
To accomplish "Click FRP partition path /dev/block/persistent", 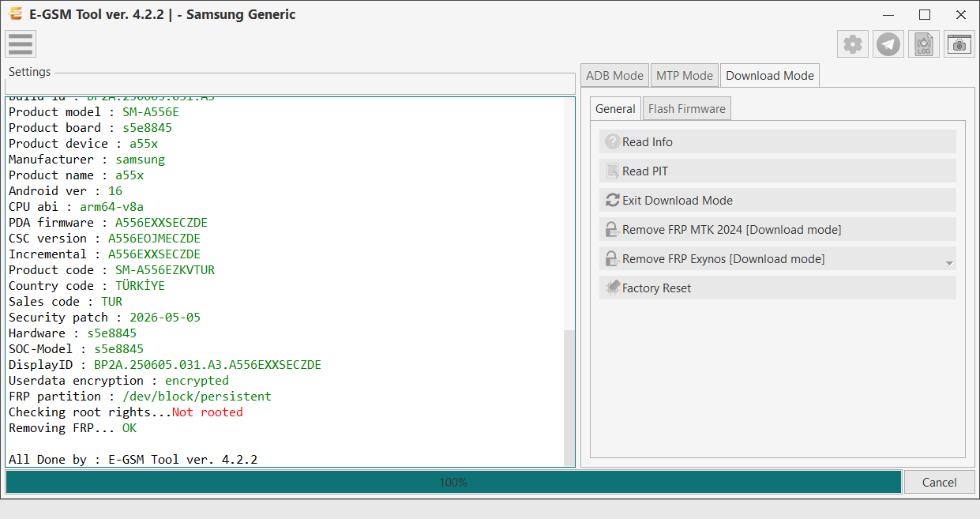I will (x=197, y=397).
